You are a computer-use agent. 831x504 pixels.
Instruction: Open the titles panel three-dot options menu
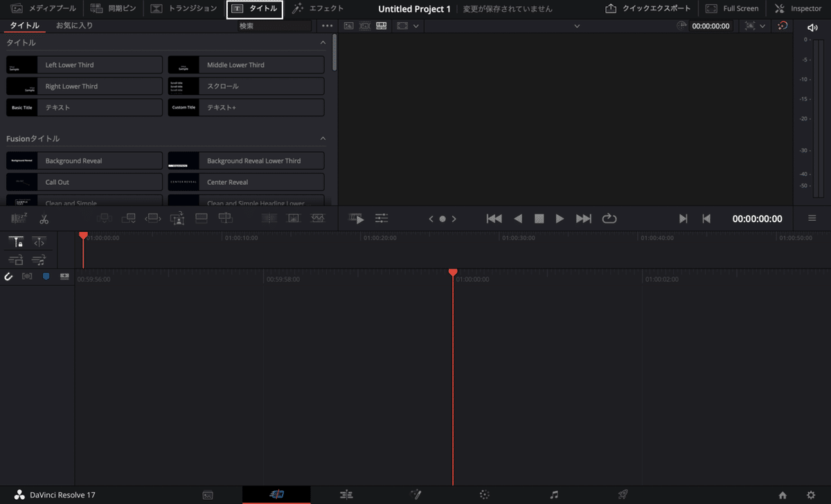(x=328, y=26)
